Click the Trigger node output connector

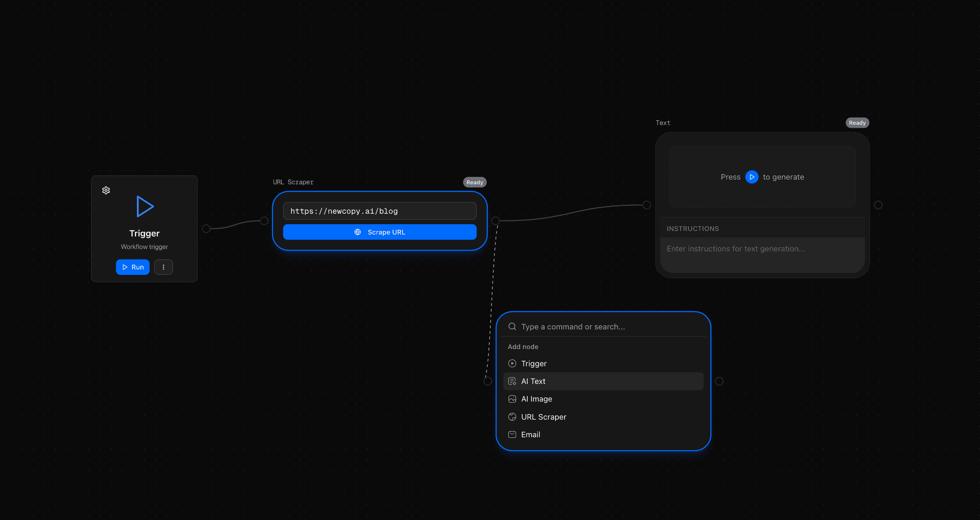[x=206, y=229]
